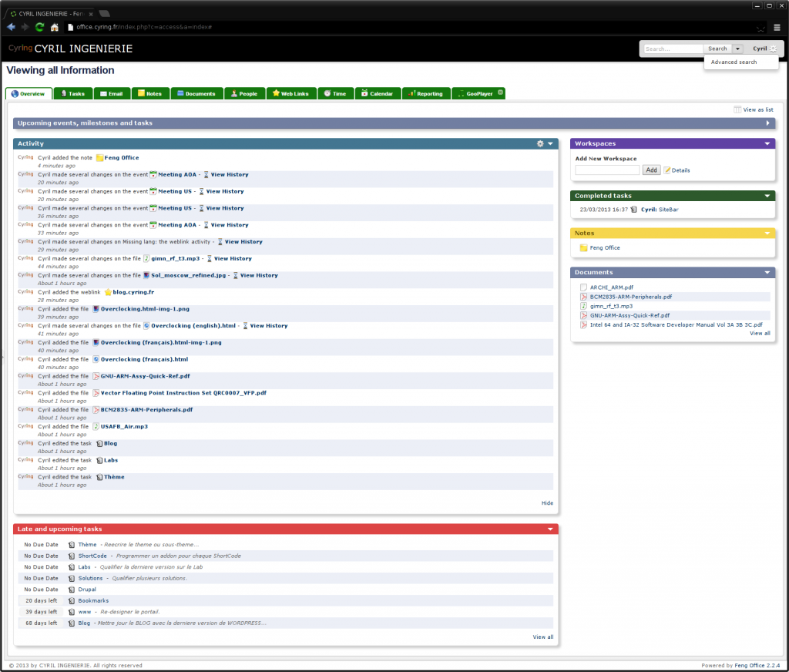
Task: Close the GooPlayer tab with its small icon
Action: [500, 92]
